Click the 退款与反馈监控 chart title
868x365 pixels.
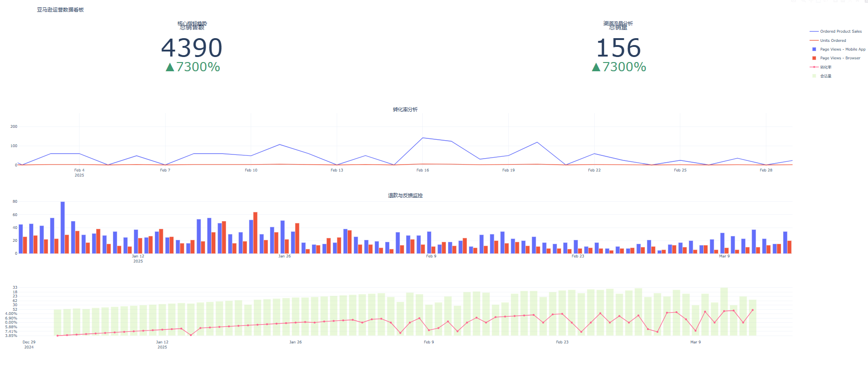(405, 195)
